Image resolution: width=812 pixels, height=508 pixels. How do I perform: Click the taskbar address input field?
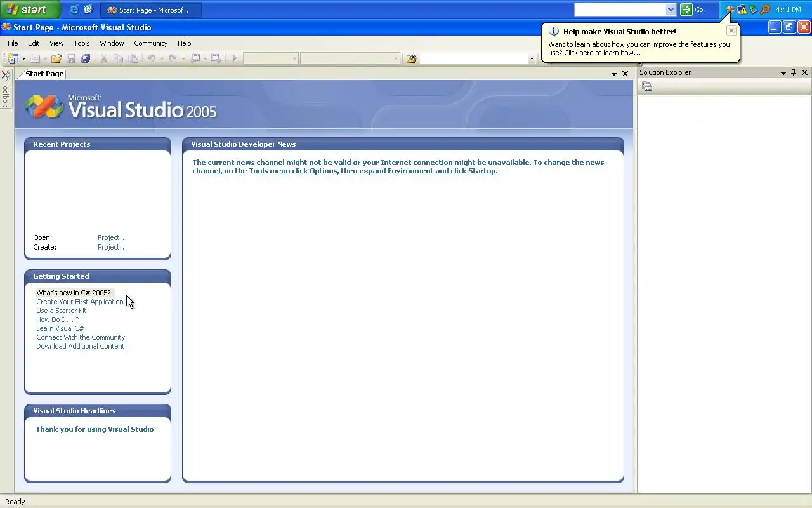620,10
